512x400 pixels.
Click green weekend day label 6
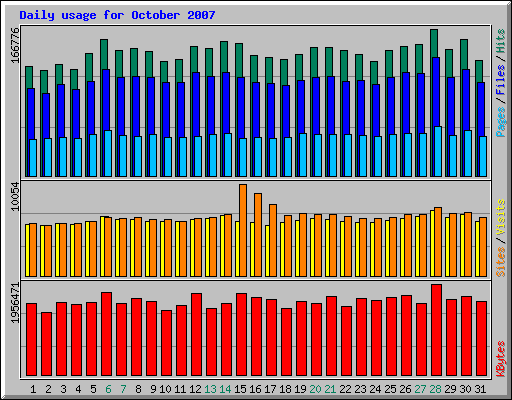[x=108, y=389]
